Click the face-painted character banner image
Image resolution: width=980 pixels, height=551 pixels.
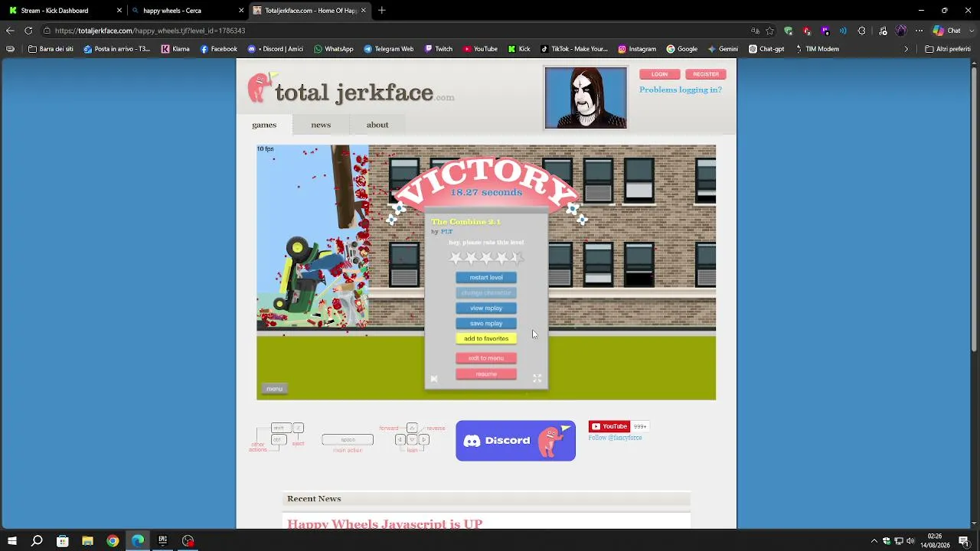pyautogui.click(x=586, y=97)
